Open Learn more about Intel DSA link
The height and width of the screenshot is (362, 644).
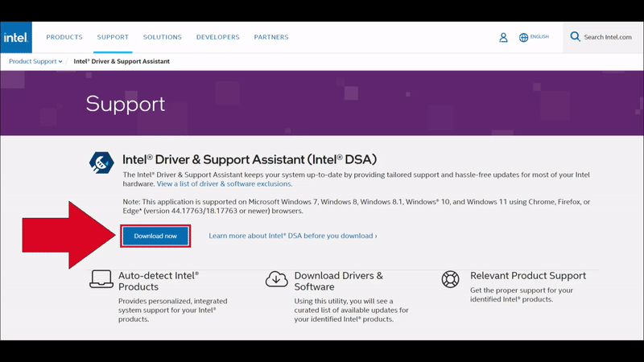pyautogui.click(x=292, y=236)
